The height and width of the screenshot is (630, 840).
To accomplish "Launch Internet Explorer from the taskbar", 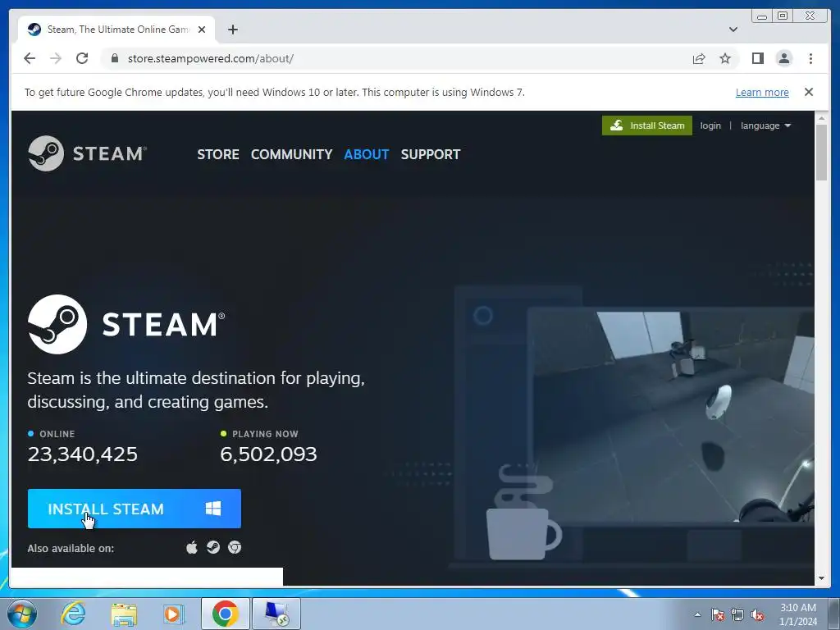I will pos(73,614).
